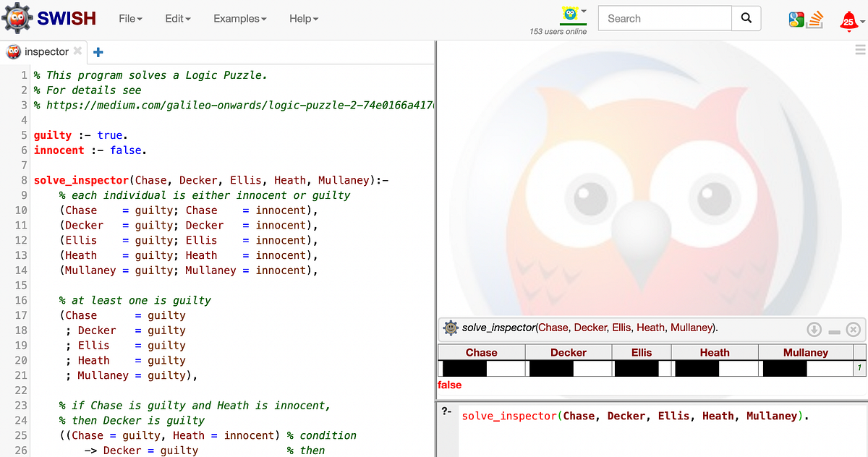Open the Edit menu
The image size is (868, 457).
click(178, 18)
